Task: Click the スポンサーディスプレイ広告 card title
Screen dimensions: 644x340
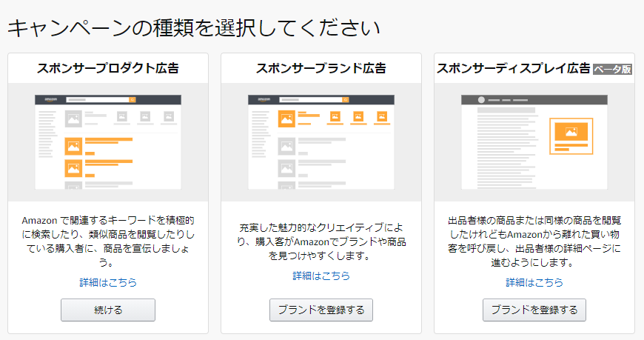Action: 514,68
